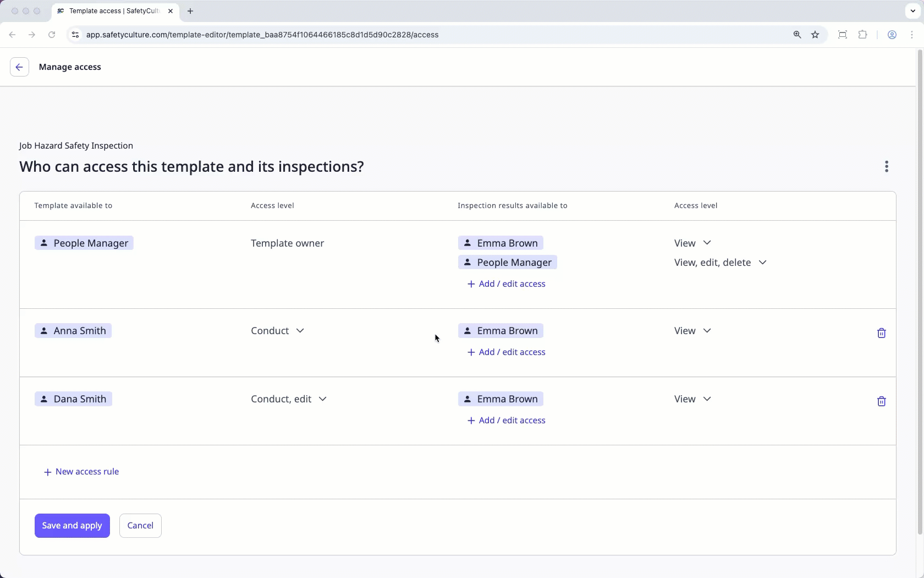Click the browser back arrow
924x578 pixels.
click(12, 35)
